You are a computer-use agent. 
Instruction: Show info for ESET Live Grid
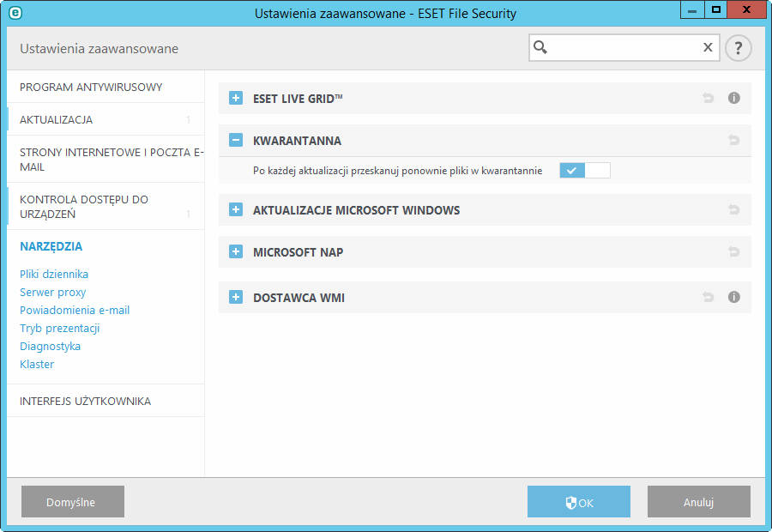[733, 98]
